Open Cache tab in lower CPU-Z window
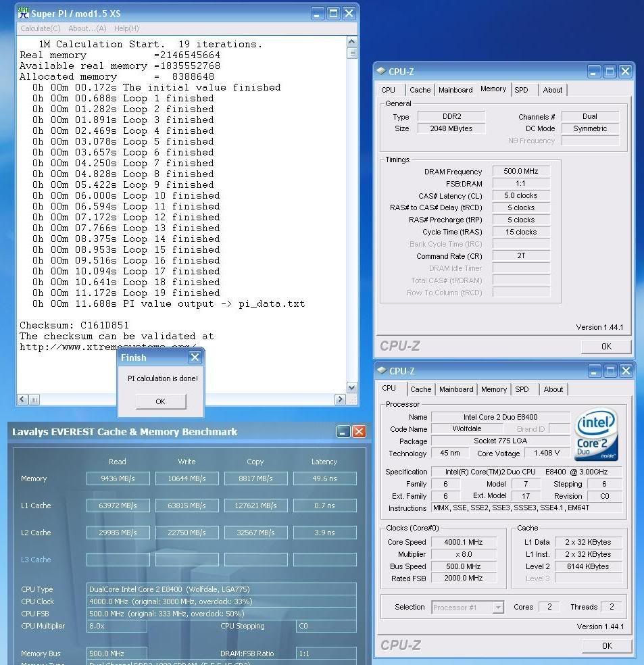 [x=420, y=389]
